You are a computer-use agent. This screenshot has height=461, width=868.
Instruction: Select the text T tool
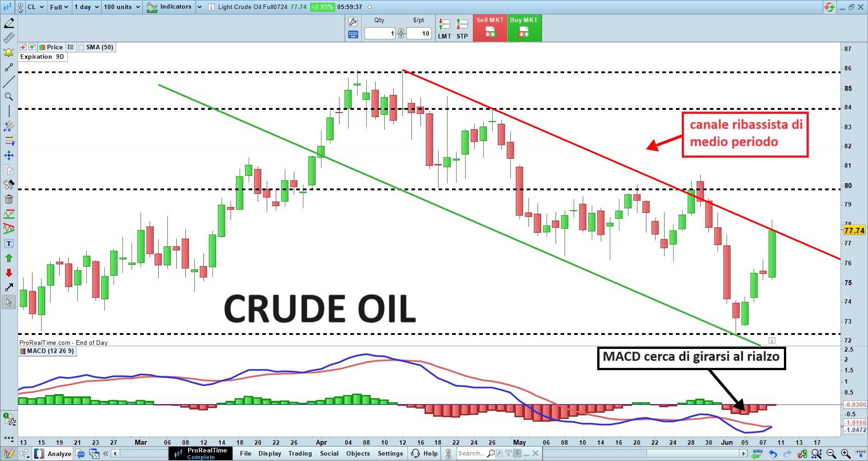click(x=9, y=244)
